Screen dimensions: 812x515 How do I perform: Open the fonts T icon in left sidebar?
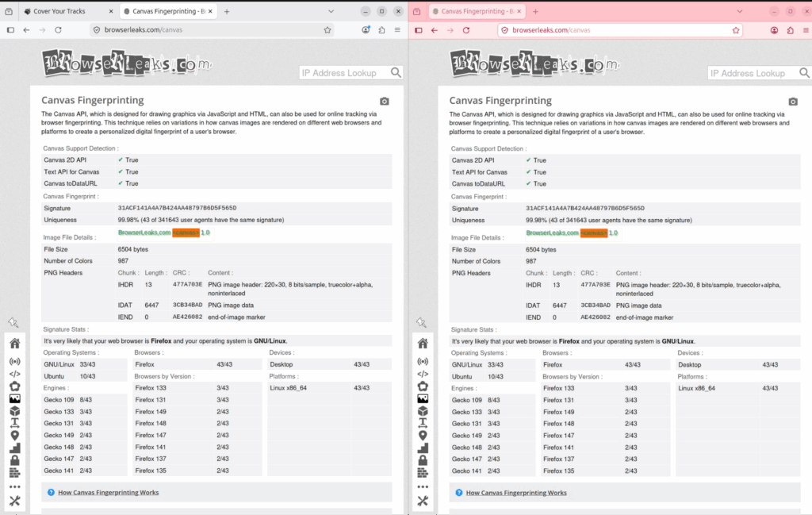point(14,423)
